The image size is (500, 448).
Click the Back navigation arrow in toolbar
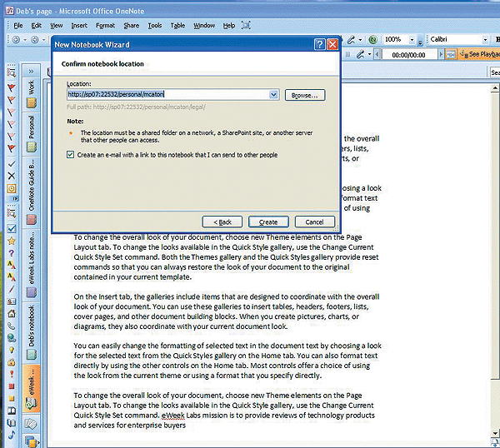[16, 39]
